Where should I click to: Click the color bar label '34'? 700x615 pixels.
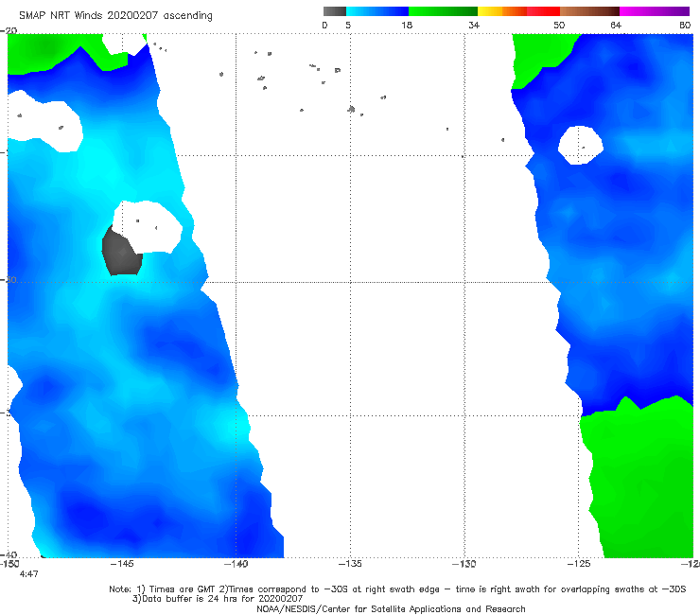[474, 25]
